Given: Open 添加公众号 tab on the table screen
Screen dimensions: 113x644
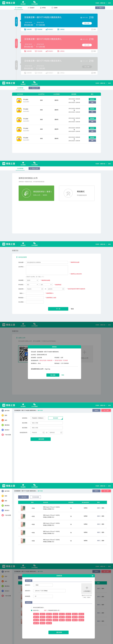Looking at the screenshot, I should tap(34, 88).
